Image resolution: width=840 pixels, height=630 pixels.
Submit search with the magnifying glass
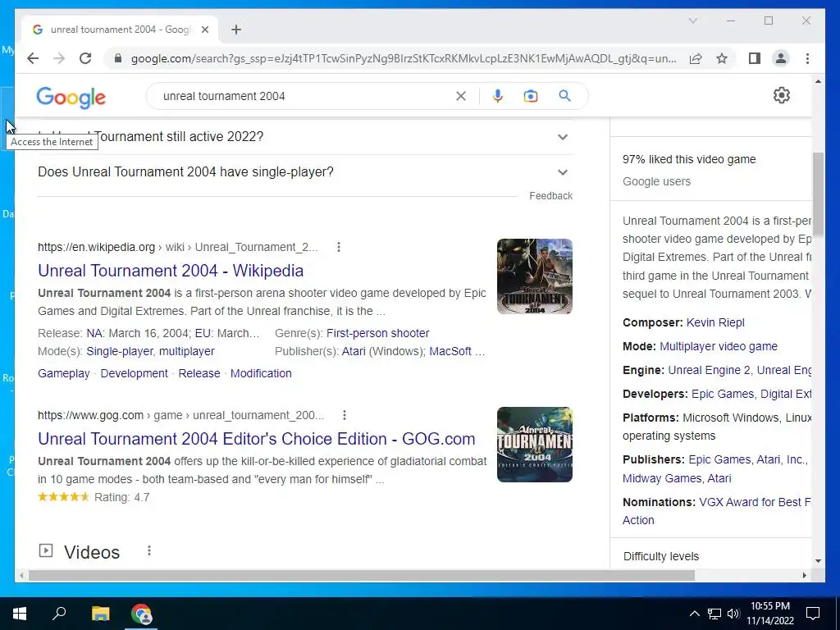(564, 96)
